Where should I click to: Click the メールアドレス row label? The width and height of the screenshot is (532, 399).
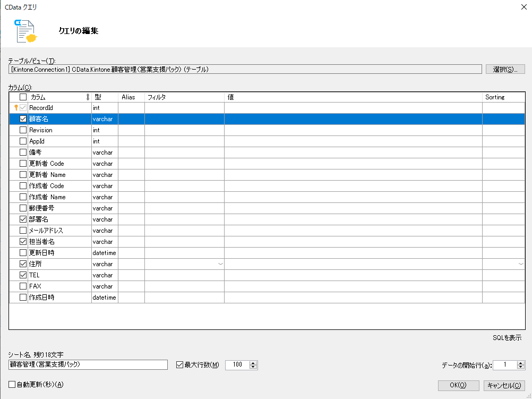[46, 231]
